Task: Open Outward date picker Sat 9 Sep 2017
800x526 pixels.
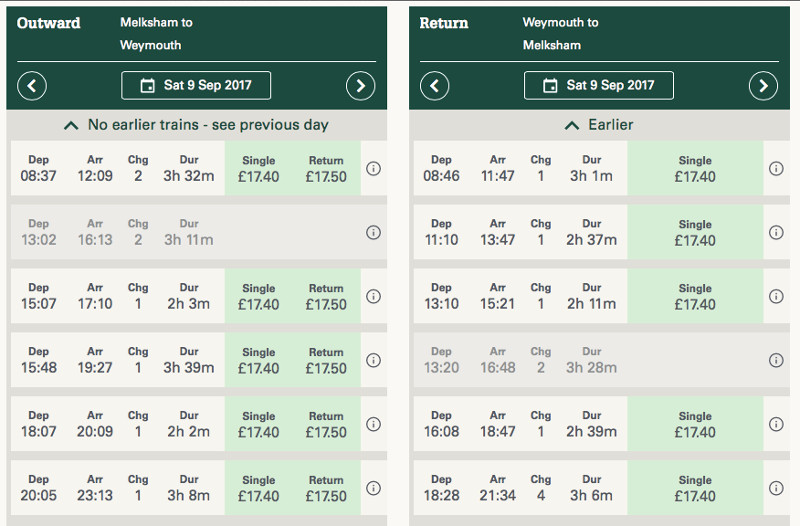Action: (196, 86)
